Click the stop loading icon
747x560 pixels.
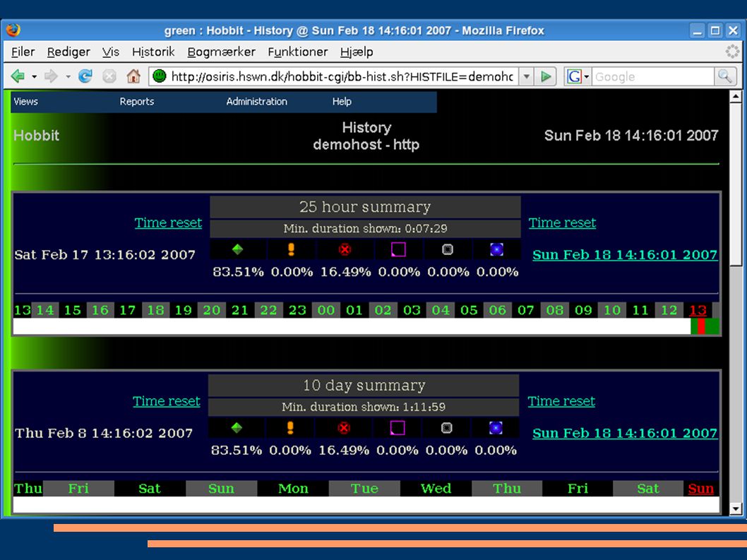109,76
